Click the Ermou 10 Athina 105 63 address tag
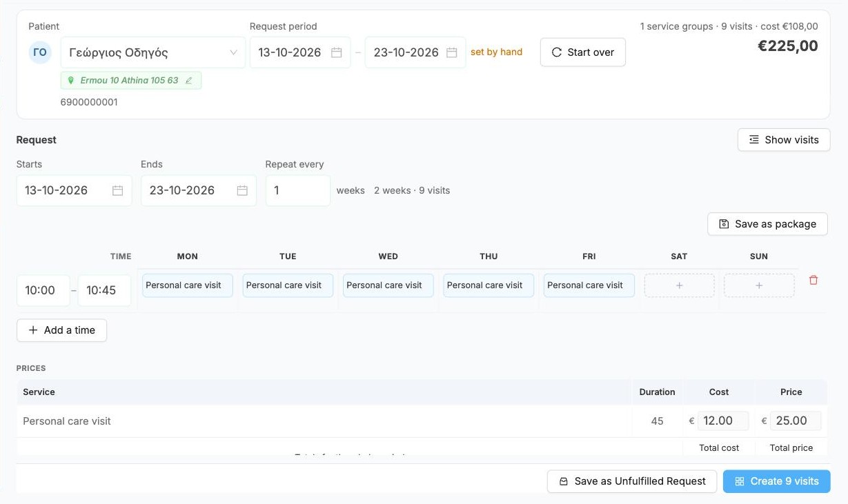The image size is (848, 504). 131,81
